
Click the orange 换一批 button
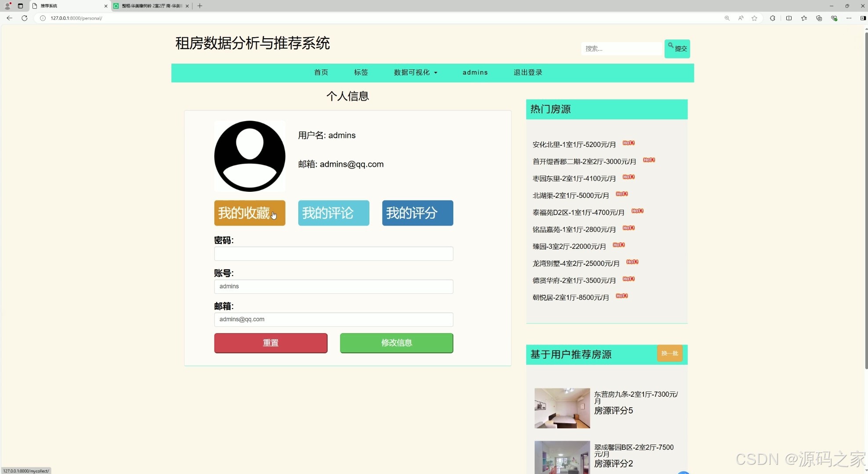coord(669,353)
